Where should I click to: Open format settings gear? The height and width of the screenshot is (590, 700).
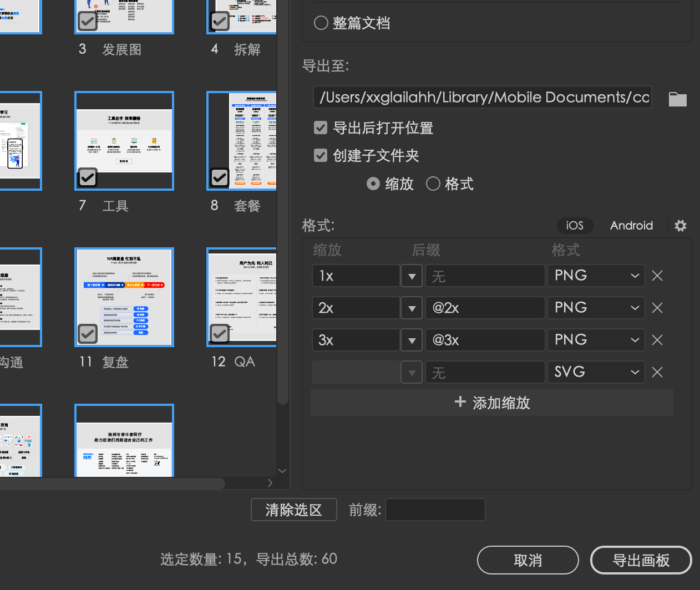point(681,226)
